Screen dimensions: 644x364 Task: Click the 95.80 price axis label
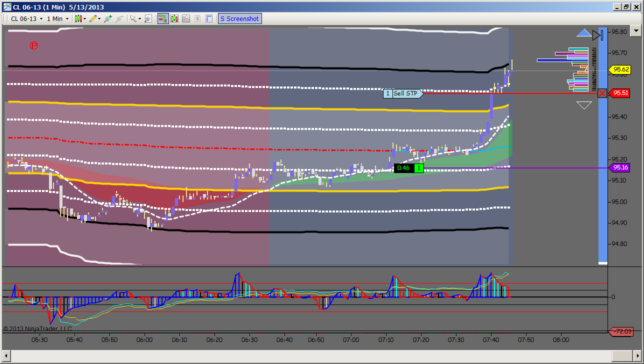pyautogui.click(x=620, y=31)
